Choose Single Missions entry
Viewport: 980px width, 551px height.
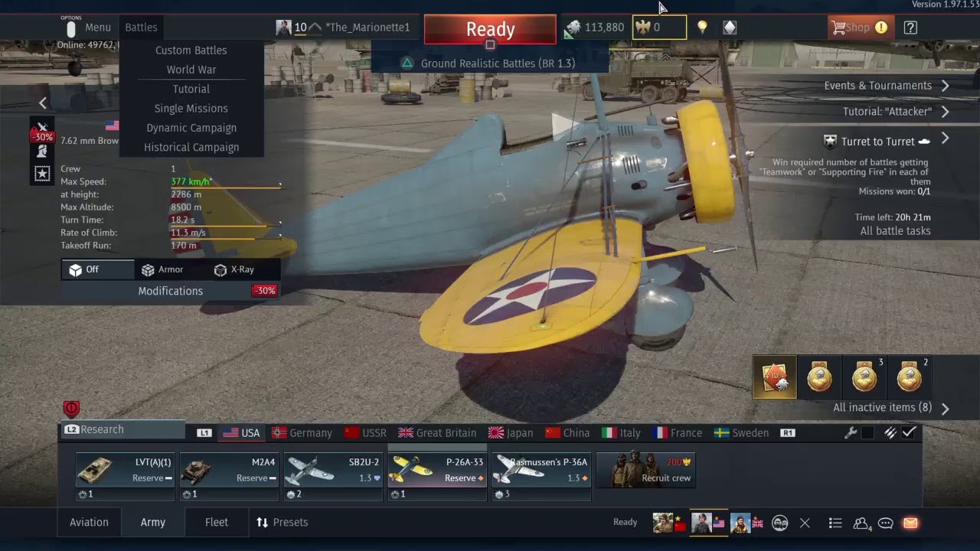(191, 109)
